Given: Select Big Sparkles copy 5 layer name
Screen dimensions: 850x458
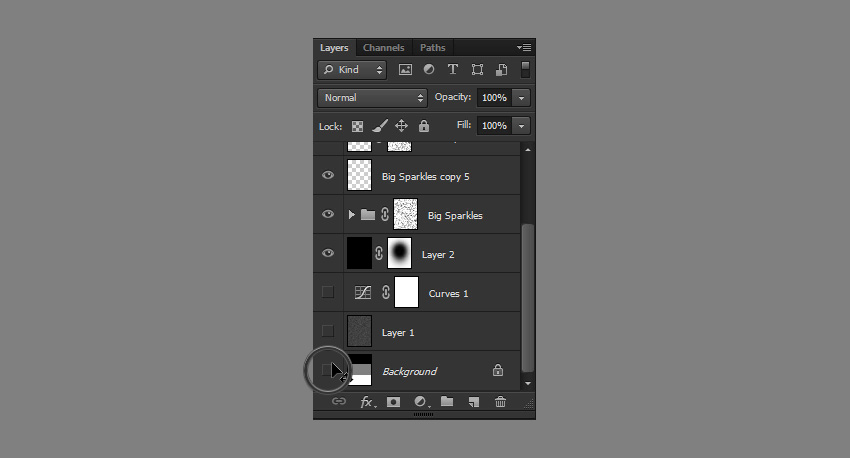Looking at the screenshot, I should [x=426, y=177].
